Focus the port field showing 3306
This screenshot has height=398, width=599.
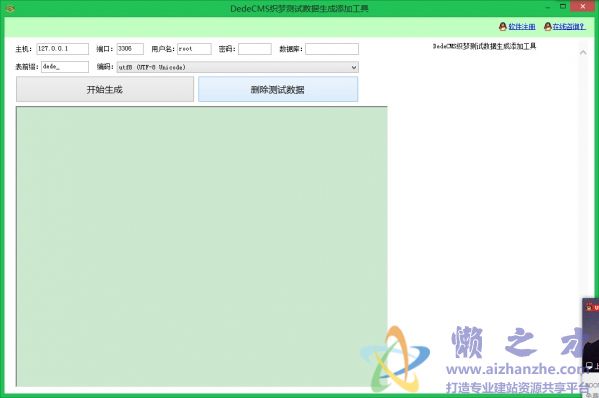tap(130, 49)
